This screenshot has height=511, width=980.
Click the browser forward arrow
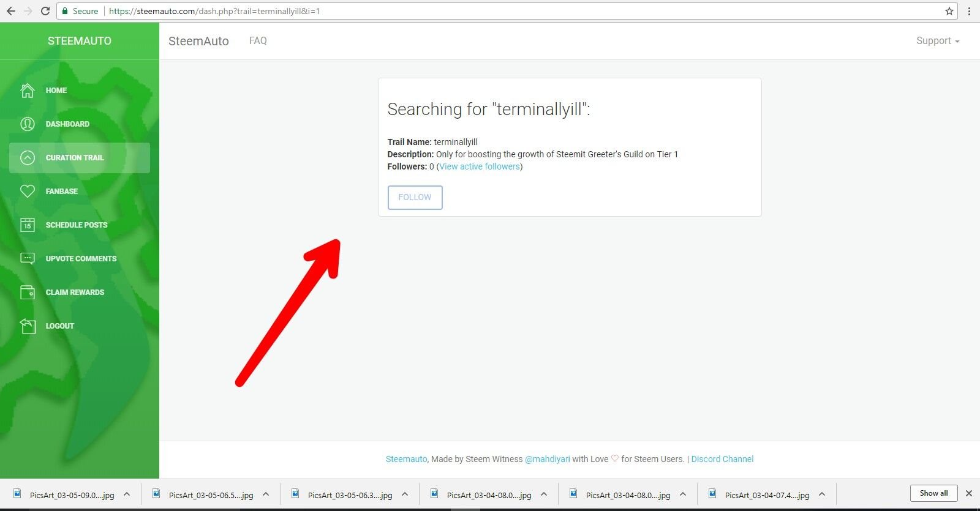tap(28, 11)
